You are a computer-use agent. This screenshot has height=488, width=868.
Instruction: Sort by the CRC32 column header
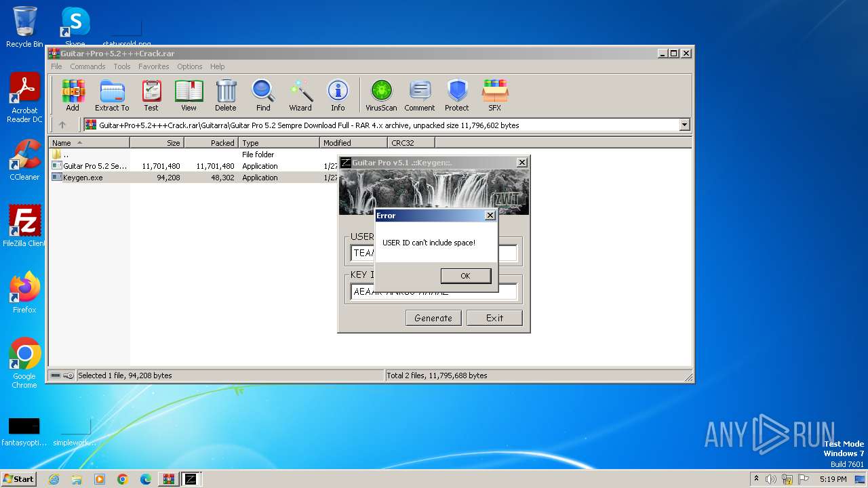coord(411,143)
